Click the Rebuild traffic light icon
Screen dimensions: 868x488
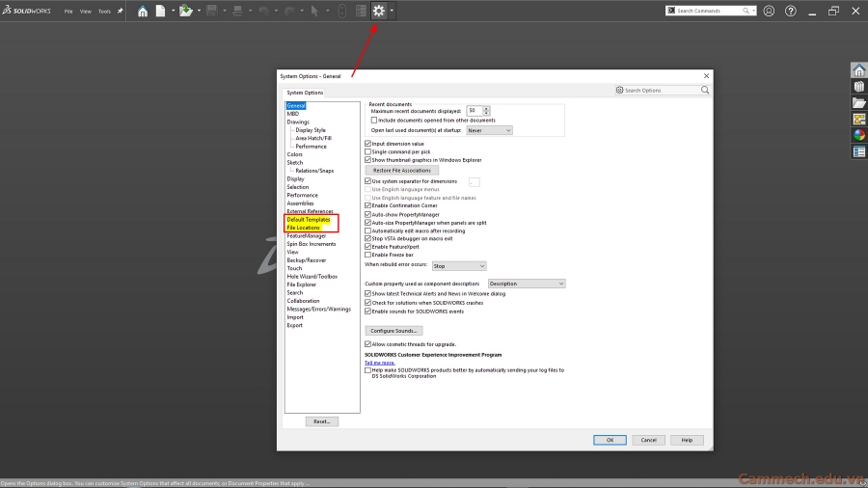tap(342, 11)
